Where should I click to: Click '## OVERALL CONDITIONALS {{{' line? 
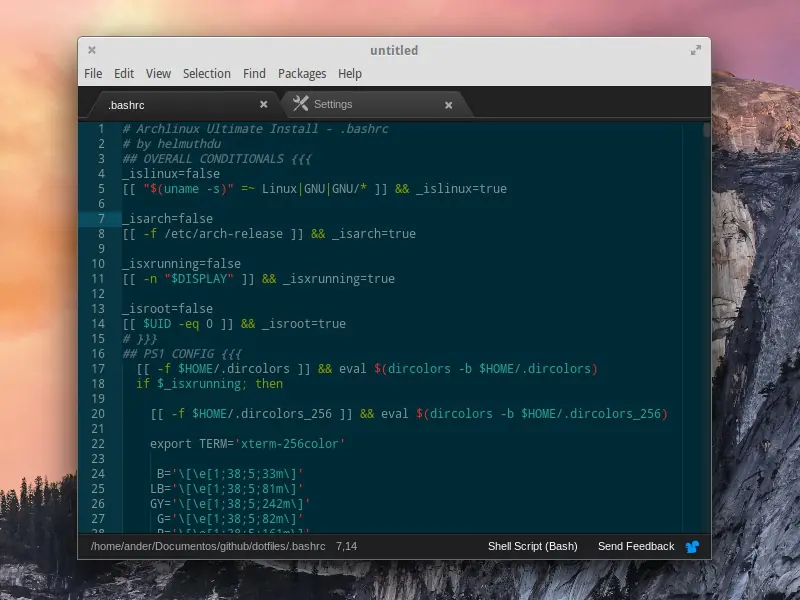click(217, 159)
